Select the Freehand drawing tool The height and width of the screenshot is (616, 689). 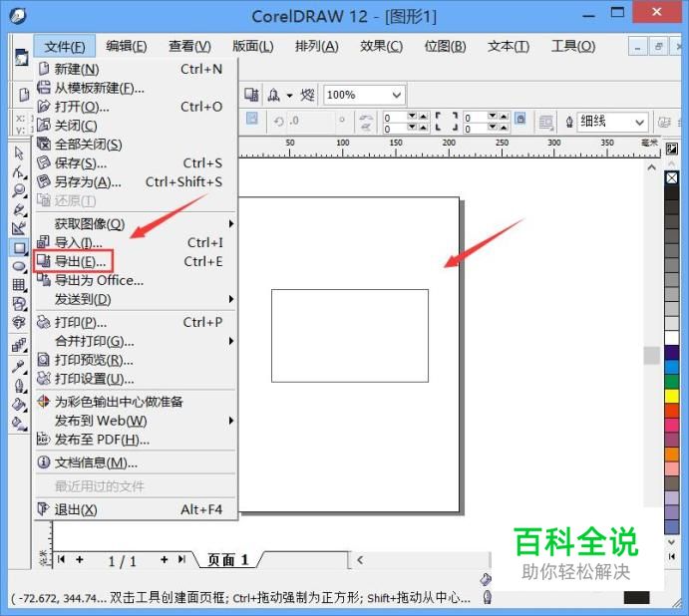19,210
